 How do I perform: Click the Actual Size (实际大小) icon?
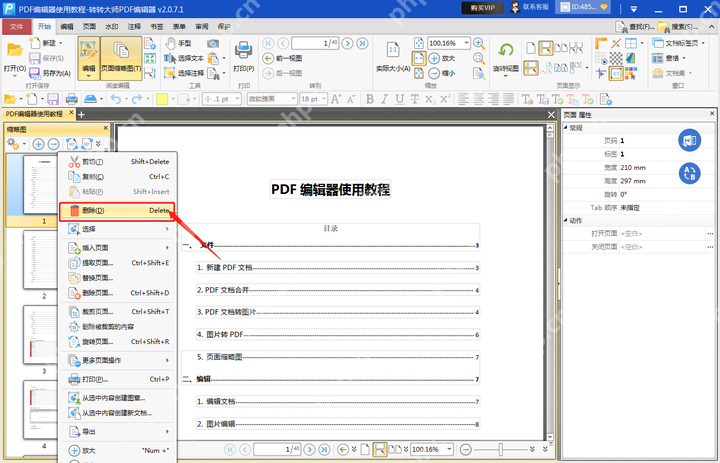(x=393, y=56)
